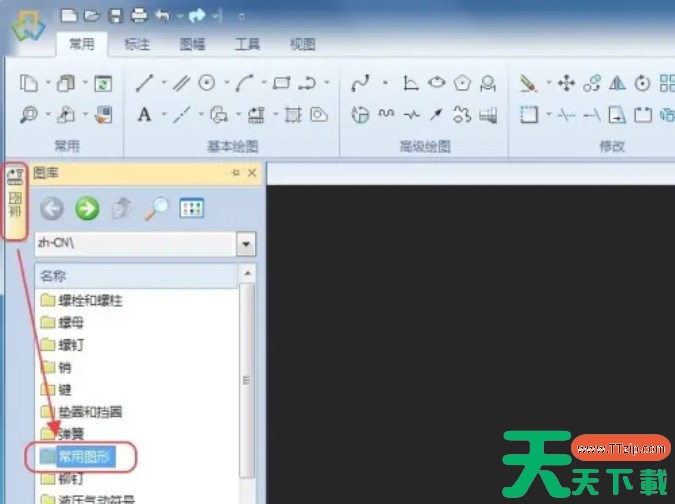Screen dimensions: 675x504
Task: Click the library list vertical scrollbar thumb
Action: [247, 380]
